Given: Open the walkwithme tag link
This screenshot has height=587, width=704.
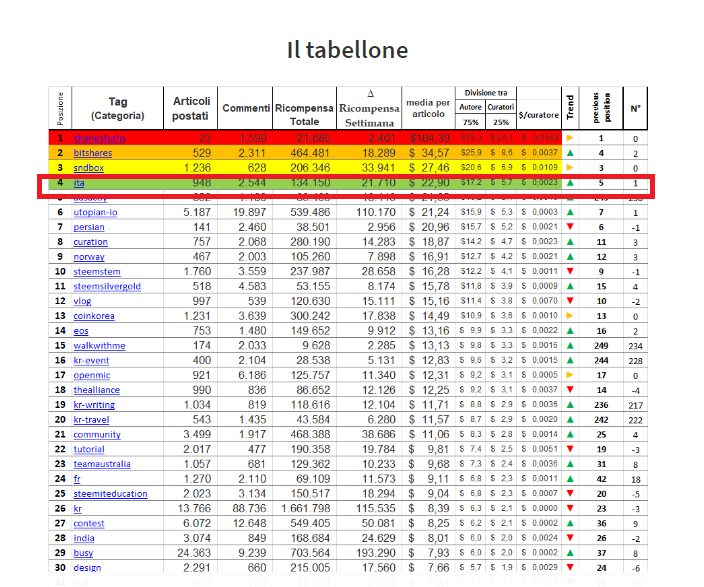Looking at the screenshot, I should pyautogui.click(x=100, y=346).
